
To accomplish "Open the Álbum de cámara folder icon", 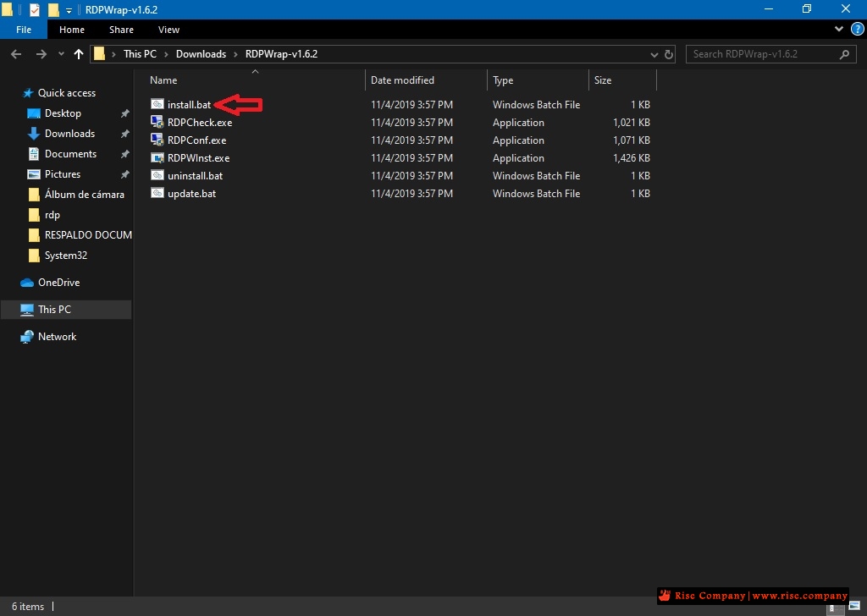I will point(34,195).
